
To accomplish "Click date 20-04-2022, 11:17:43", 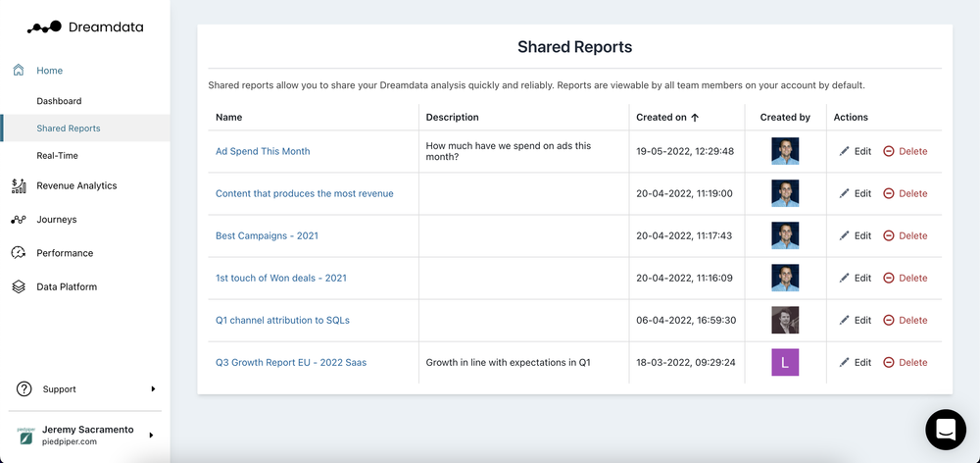I will 684,235.
